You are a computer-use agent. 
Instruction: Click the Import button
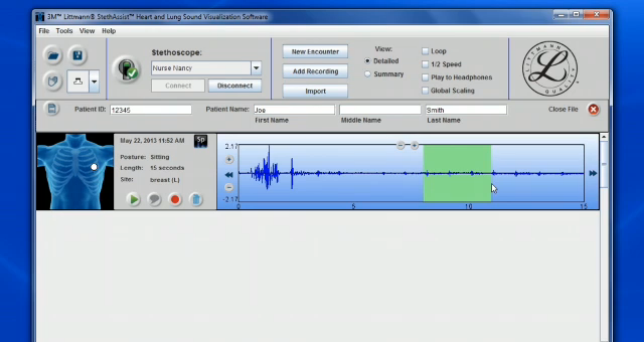[x=315, y=91]
